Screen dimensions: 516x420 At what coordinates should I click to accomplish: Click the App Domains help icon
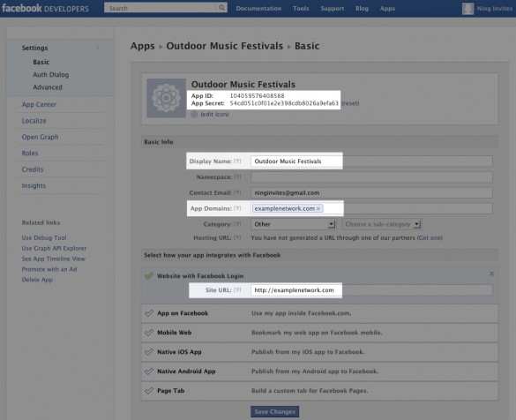237,208
